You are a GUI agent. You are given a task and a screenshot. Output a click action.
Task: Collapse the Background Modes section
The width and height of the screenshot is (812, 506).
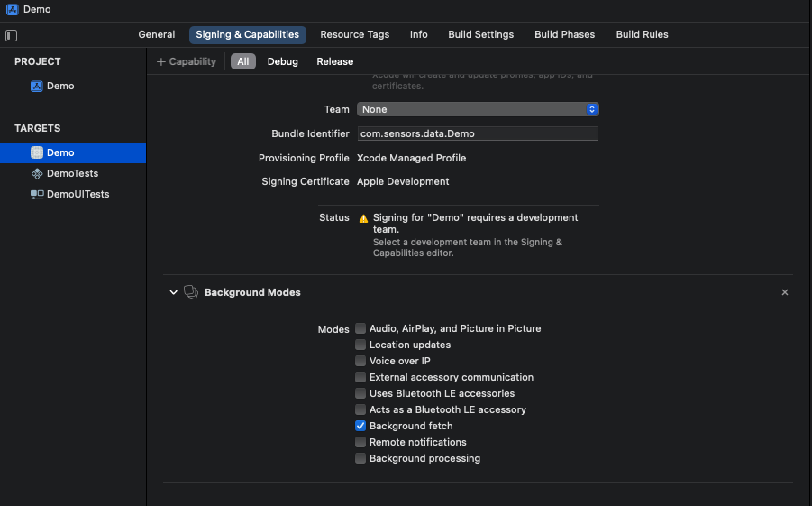[173, 292]
